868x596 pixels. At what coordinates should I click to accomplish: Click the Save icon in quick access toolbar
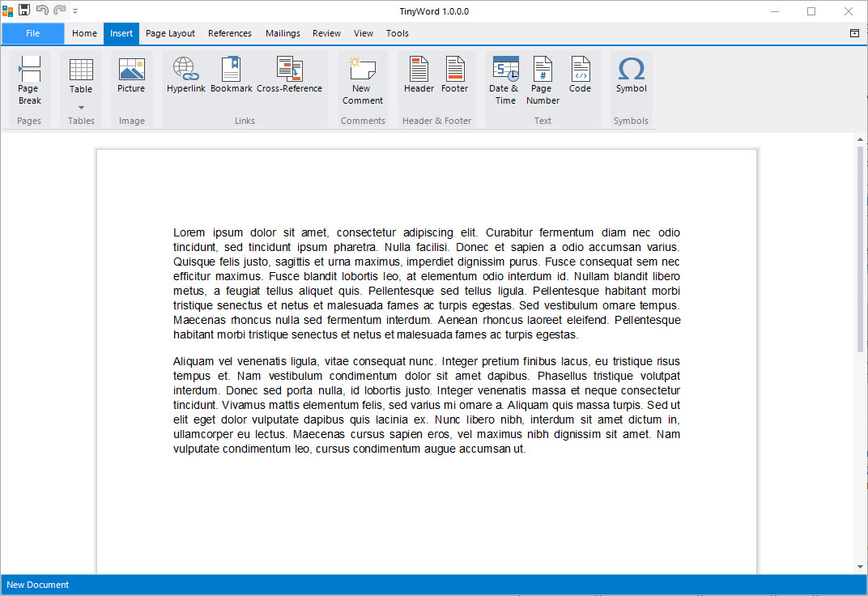click(24, 10)
